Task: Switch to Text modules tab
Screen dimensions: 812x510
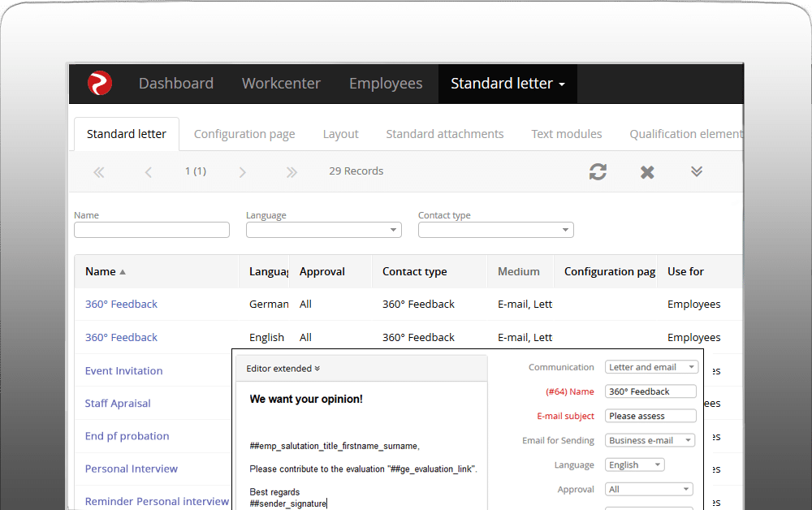Action: point(567,134)
